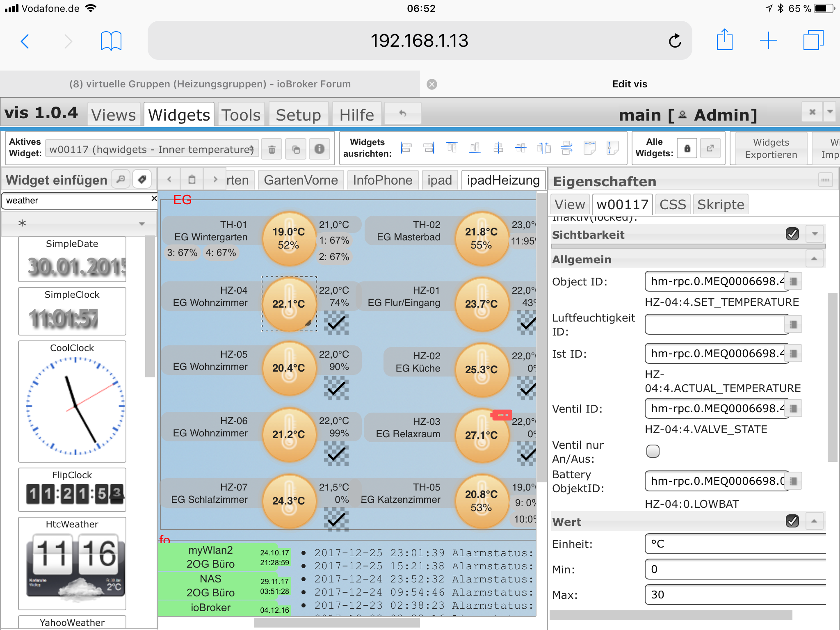Open CSS properties tab
This screenshot has height=630, width=840.
673,204
